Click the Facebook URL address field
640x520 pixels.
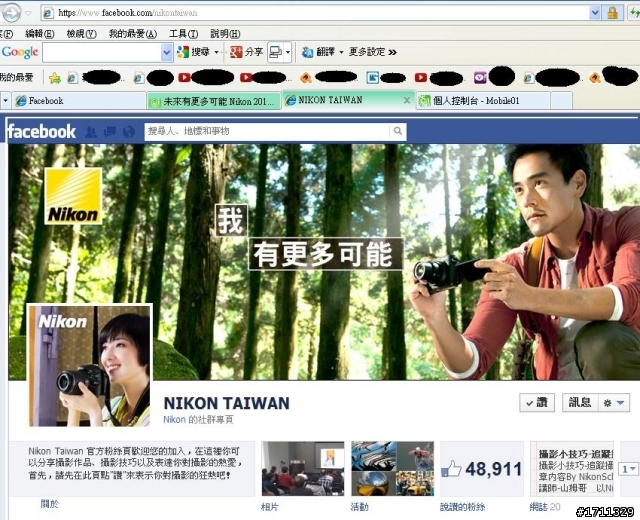click(316, 13)
